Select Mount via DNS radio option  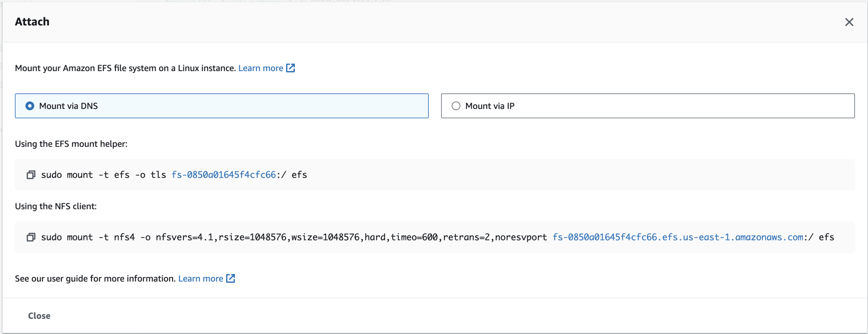pyautogui.click(x=30, y=106)
